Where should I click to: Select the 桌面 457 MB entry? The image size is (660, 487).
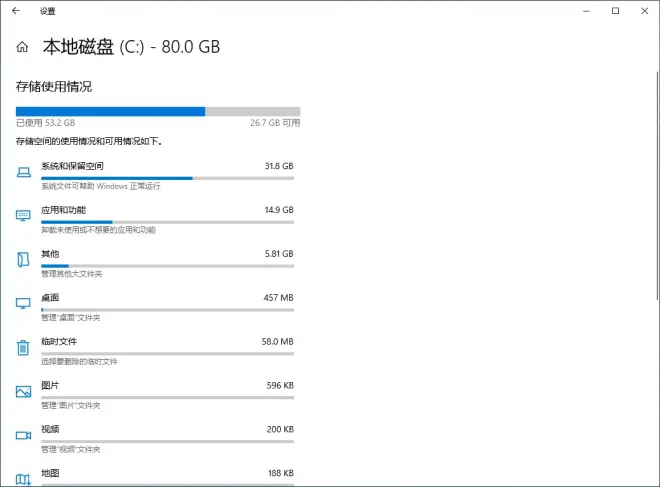pyautogui.click(x=167, y=307)
